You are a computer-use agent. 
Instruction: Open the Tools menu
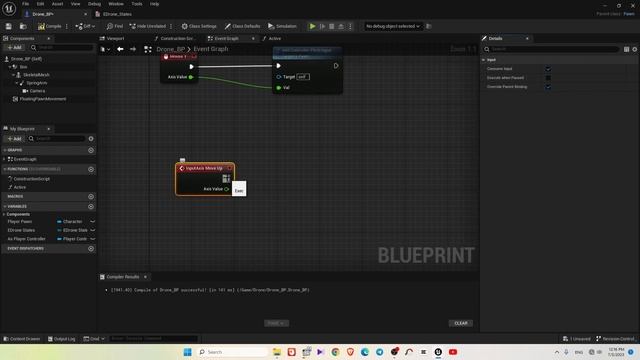tap(137, 4)
